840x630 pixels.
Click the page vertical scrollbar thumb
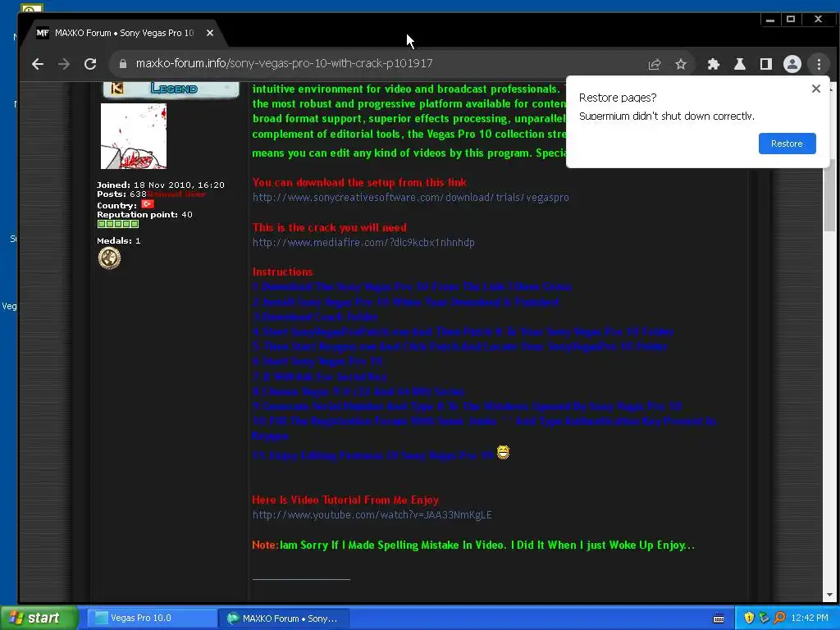pos(829,195)
